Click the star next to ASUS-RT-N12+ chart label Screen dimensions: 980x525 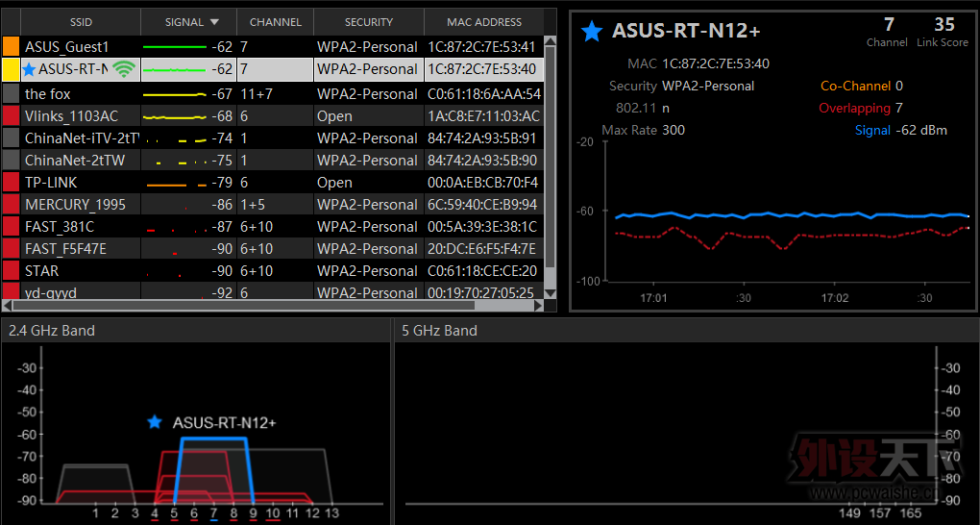coord(155,422)
